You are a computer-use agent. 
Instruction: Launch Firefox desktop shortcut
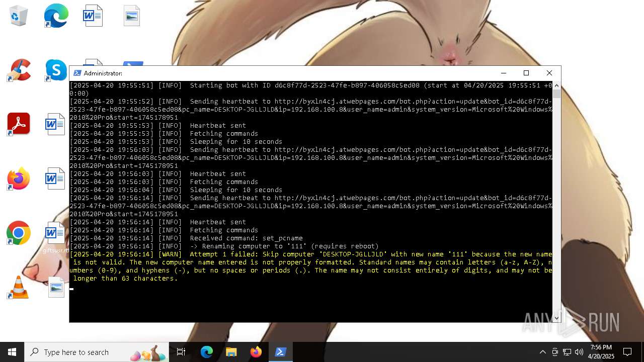[19, 178]
